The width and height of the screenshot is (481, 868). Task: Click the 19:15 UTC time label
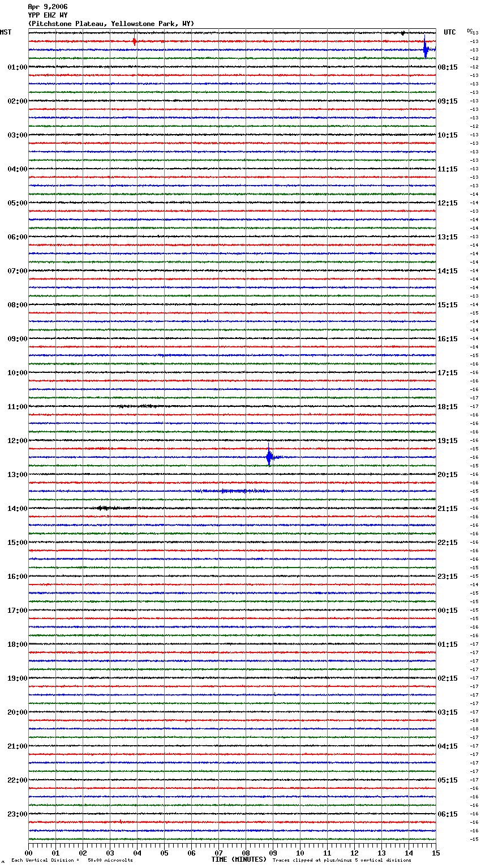pos(448,441)
